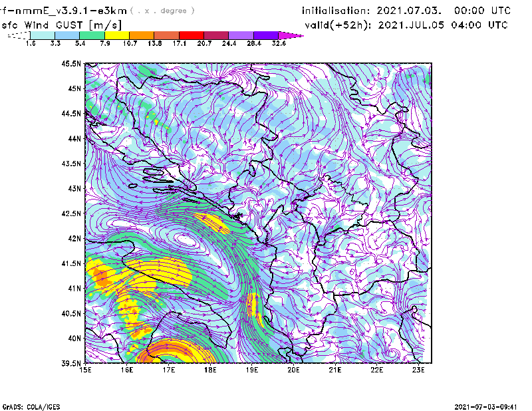Click the magenta arrow above 32.6
Image resolution: width=532 pixels, height=411 pixels.
point(291,35)
